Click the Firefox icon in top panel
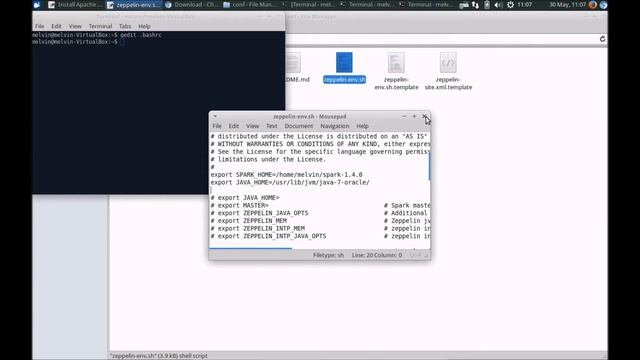The height and width of the screenshot is (360, 640). click(x=593, y=5)
